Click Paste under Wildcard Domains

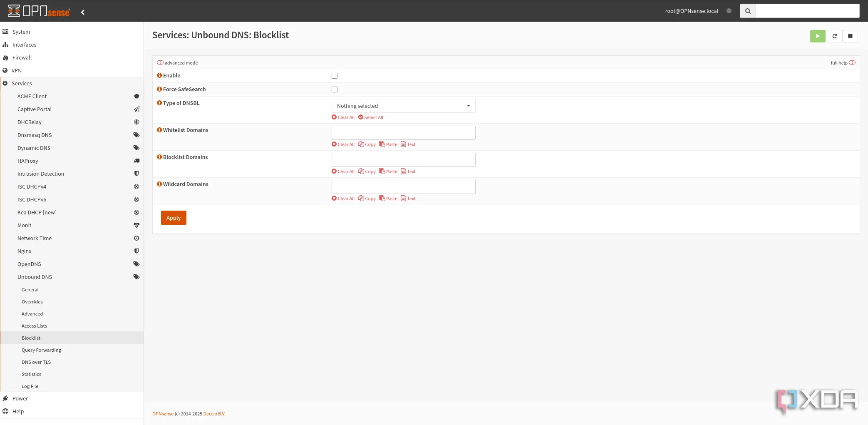pyautogui.click(x=388, y=199)
